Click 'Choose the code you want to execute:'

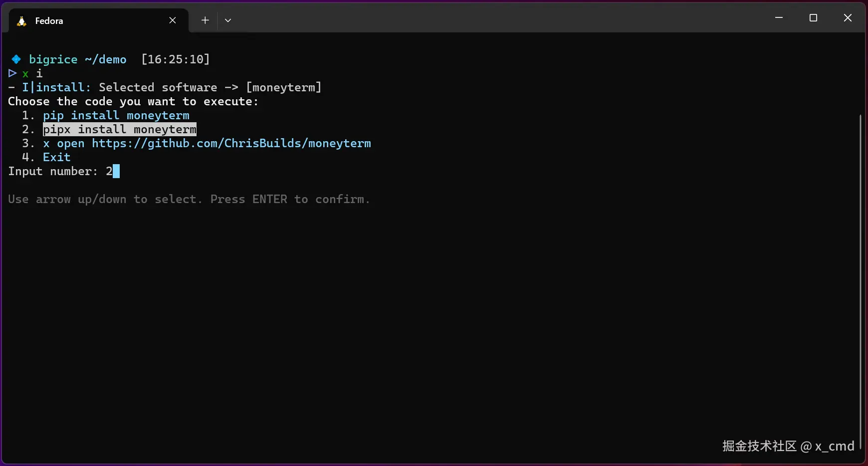coord(133,101)
